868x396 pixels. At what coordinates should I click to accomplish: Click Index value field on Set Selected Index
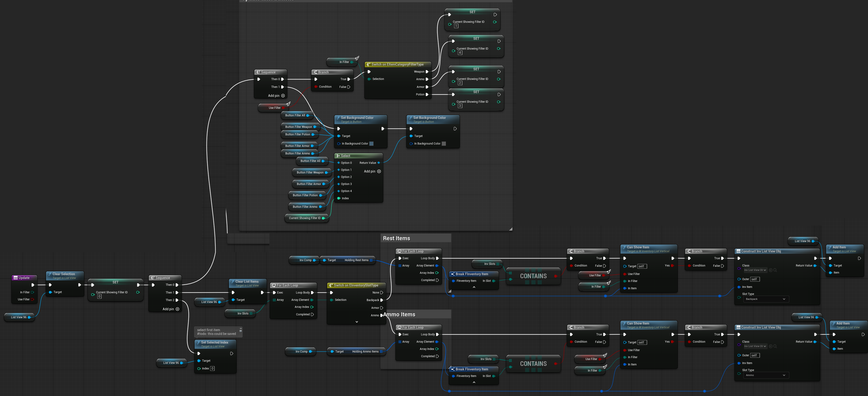[212, 368]
